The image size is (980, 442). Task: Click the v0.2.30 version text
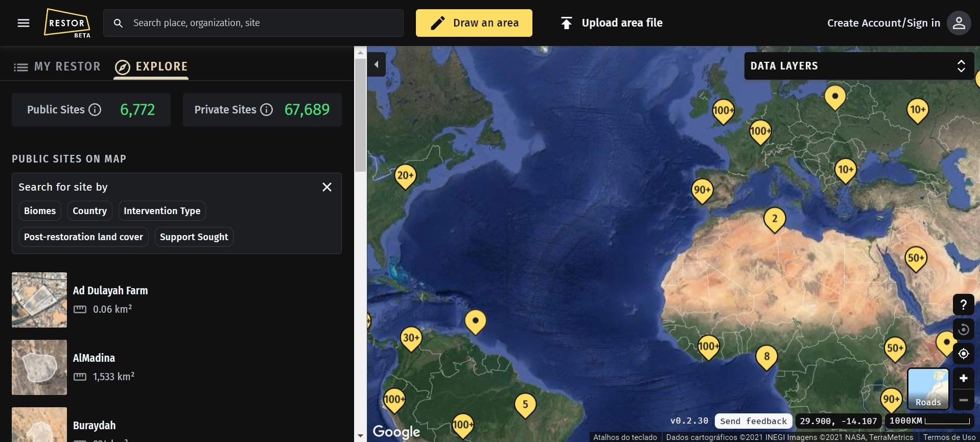(689, 421)
